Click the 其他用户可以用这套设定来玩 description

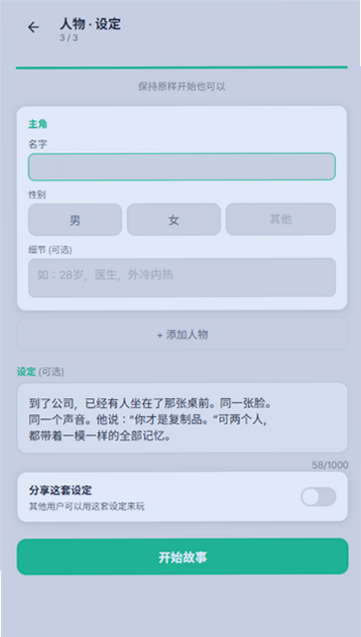click(x=86, y=507)
